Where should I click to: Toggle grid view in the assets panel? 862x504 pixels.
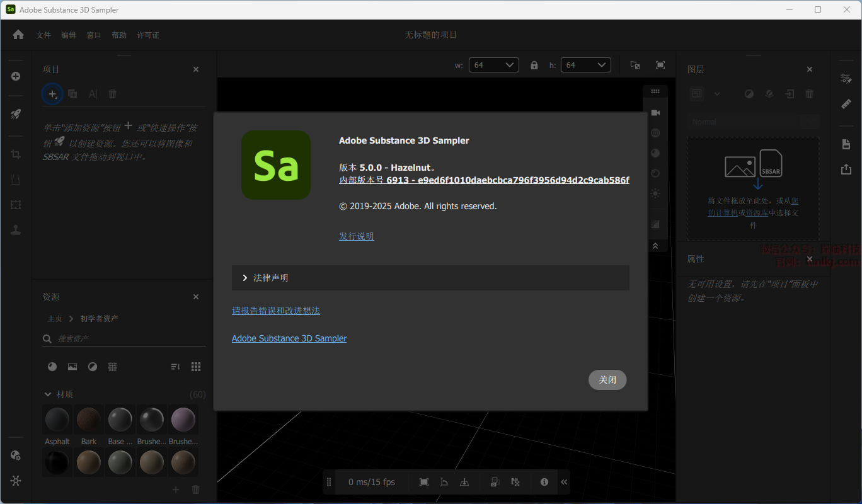(196, 367)
